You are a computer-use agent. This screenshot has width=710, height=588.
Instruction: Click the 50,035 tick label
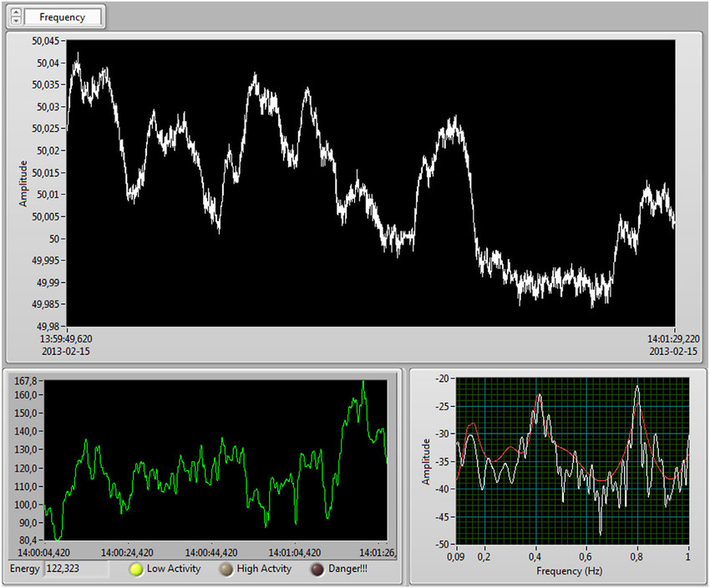45,85
